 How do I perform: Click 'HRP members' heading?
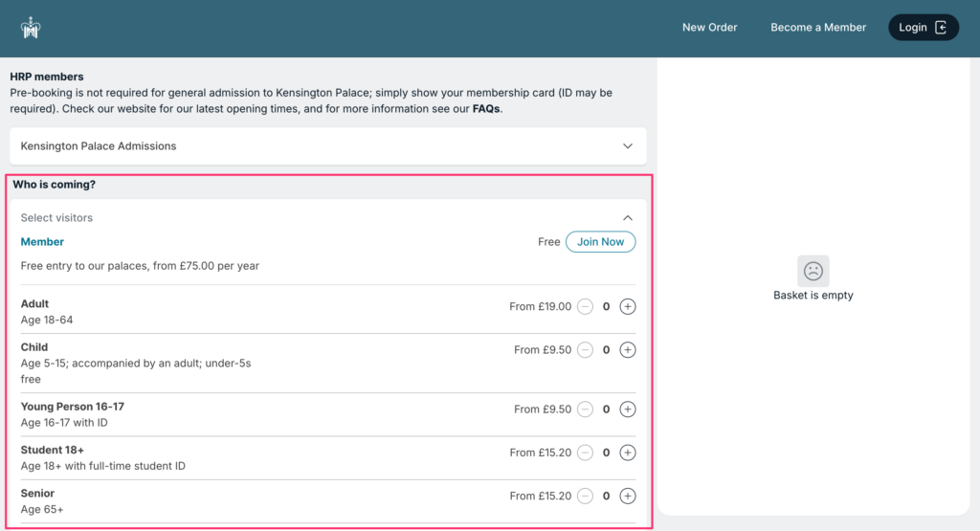(x=47, y=77)
